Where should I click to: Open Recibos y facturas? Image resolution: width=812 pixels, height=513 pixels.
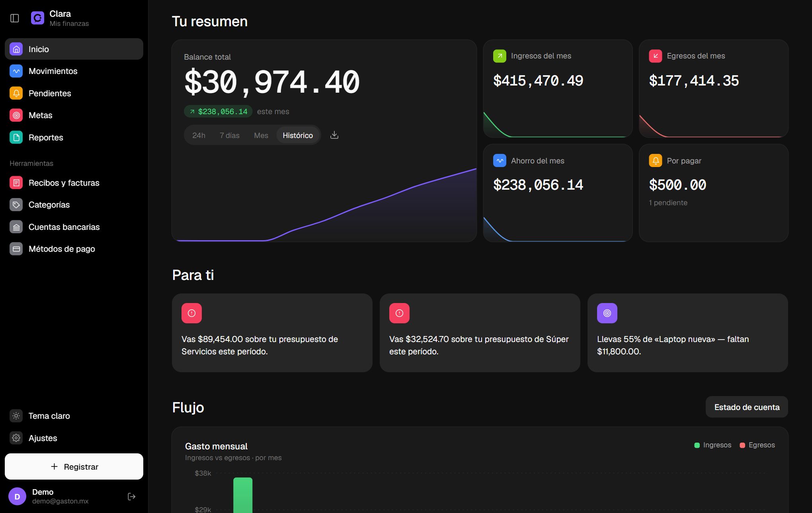[74, 183]
